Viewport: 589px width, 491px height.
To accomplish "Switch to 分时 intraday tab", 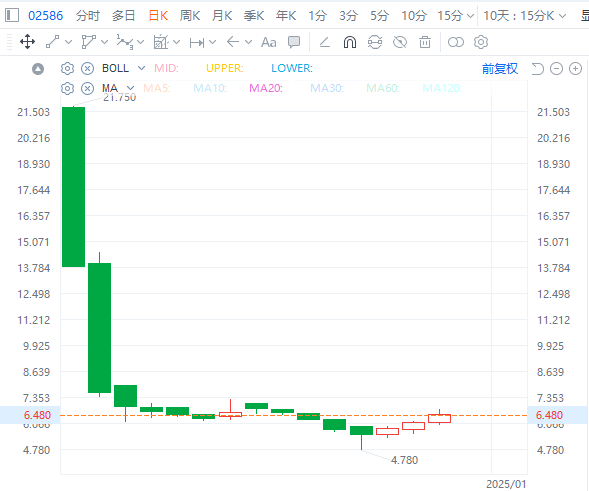I will coord(88,15).
